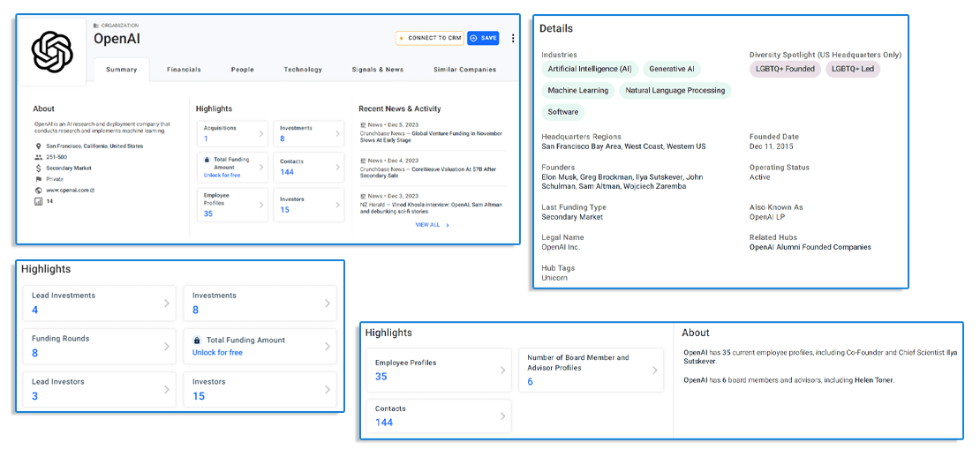This screenshot has width=980, height=457.
Task: Open the three-dot more options menu
Action: pos(513,38)
